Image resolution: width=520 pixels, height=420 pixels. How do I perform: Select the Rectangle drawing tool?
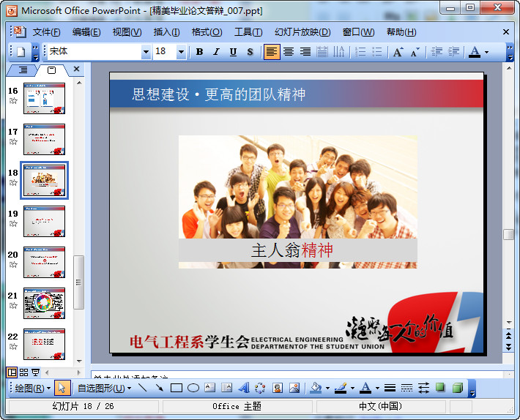[176, 388]
